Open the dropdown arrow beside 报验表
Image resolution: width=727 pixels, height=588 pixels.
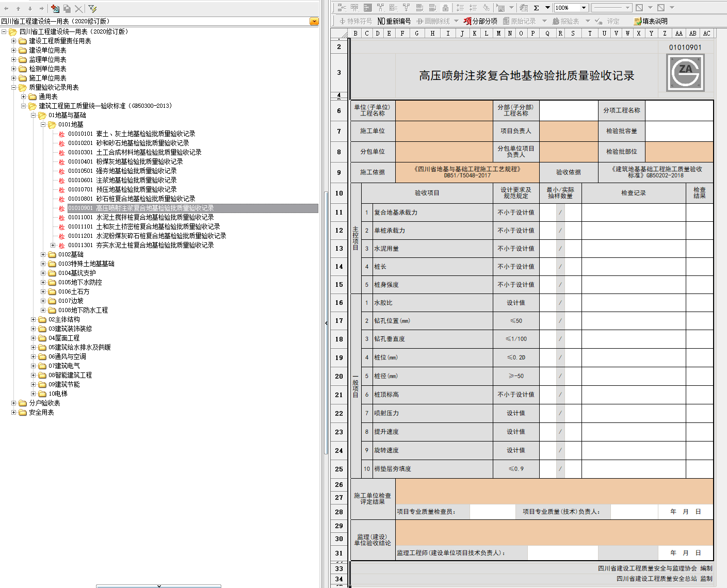[x=587, y=21]
